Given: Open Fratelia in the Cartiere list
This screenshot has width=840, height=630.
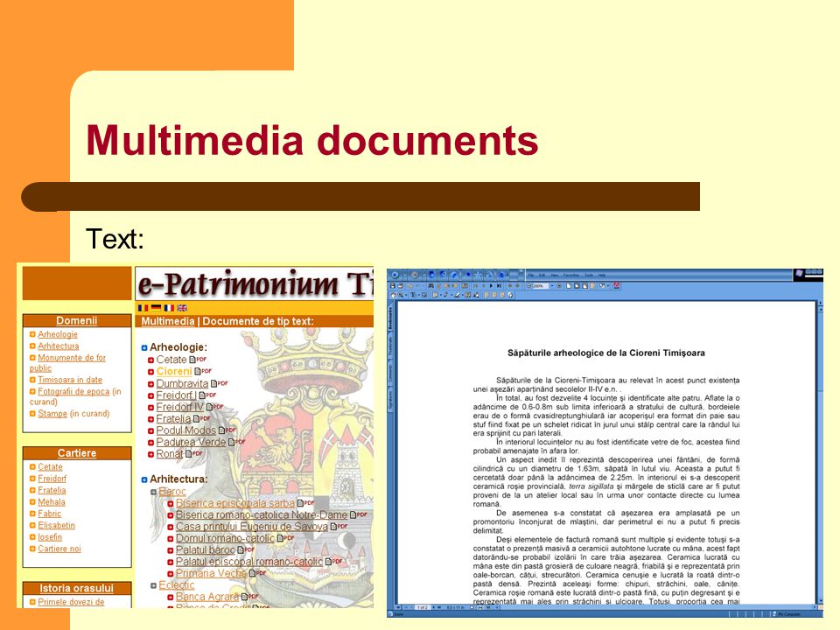Looking at the screenshot, I should (52, 491).
